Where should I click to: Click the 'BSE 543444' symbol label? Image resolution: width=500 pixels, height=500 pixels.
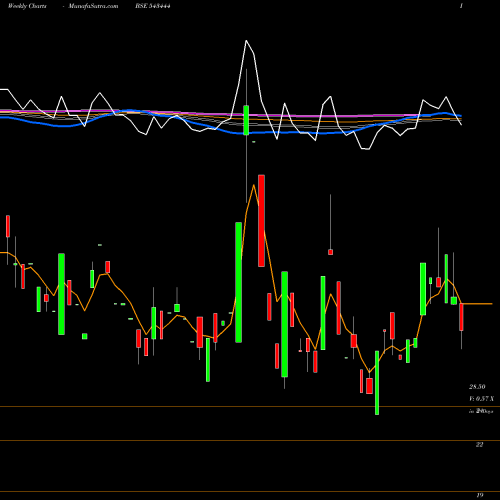pos(153,6)
